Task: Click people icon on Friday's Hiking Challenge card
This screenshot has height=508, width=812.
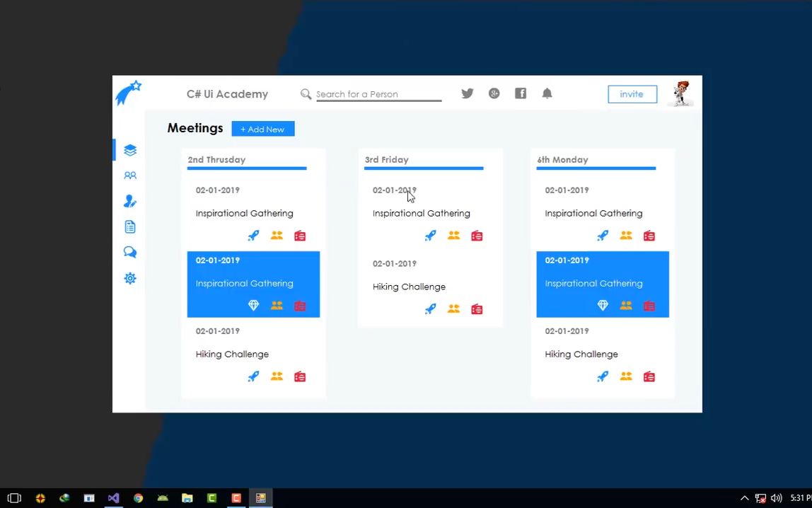Action: pos(453,309)
